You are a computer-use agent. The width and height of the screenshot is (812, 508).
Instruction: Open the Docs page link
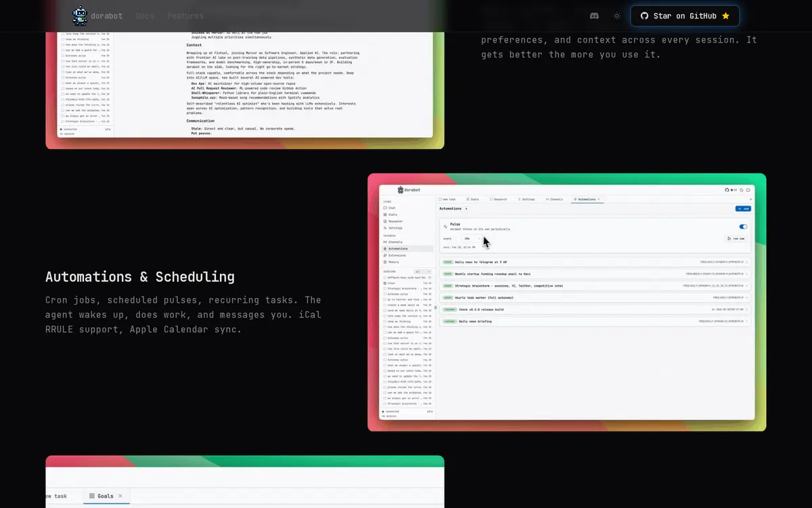[144, 16]
